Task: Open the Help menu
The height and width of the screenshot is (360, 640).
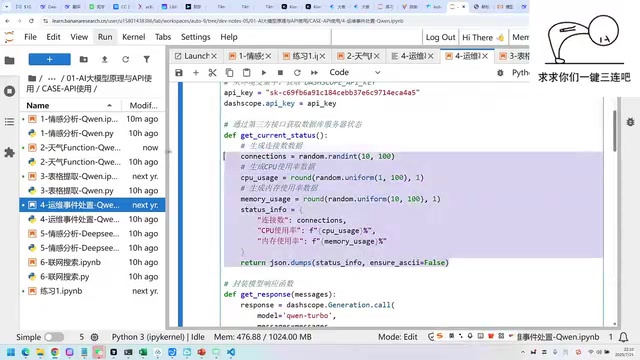Action: 229,37
